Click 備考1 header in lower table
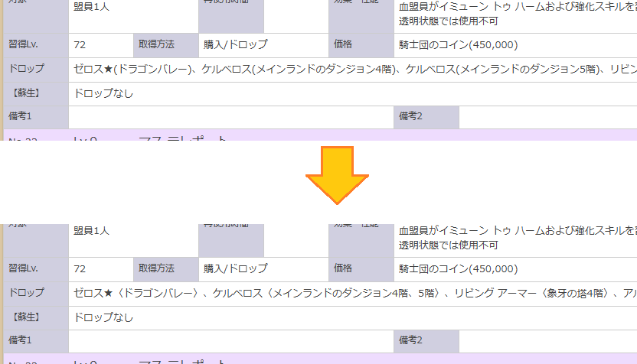Viewport: 637px width, 364px height. pyautogui.click(x=36, y=341)
